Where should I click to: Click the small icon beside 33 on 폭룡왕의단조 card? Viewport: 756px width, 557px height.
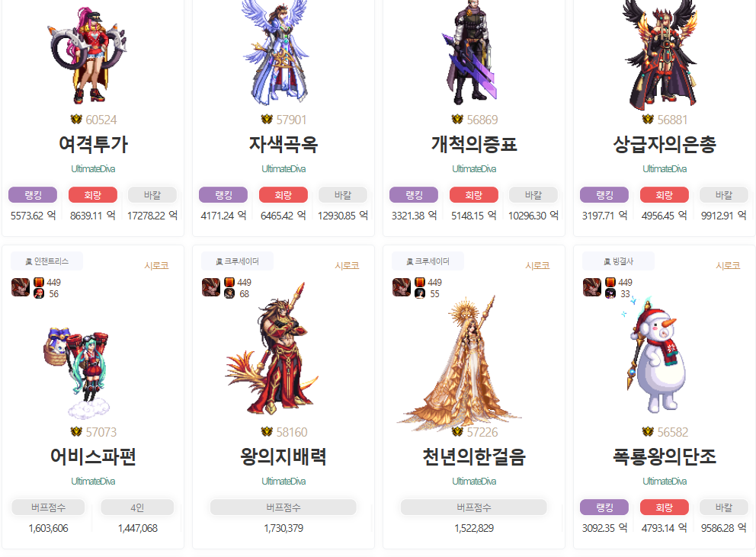610,293
